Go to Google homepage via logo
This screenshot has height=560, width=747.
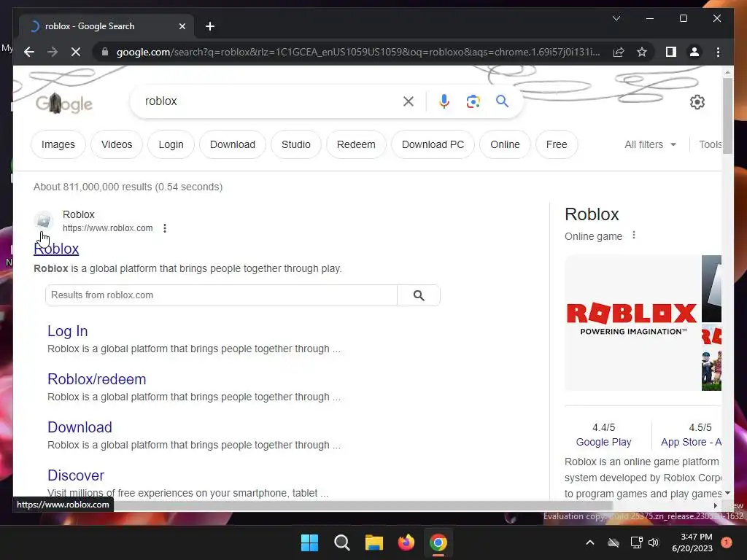tap(64, 103)
